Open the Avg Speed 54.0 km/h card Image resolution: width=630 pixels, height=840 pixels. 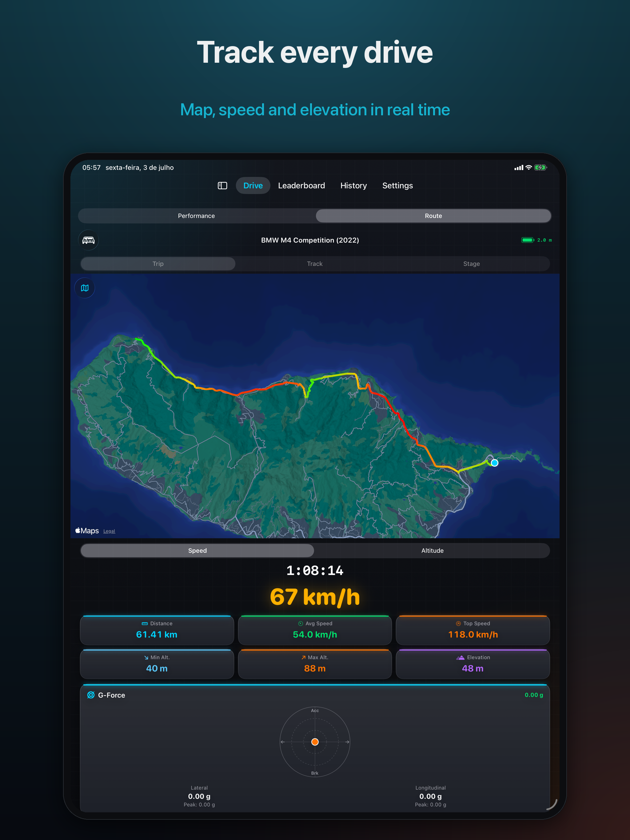pos(315,630)
